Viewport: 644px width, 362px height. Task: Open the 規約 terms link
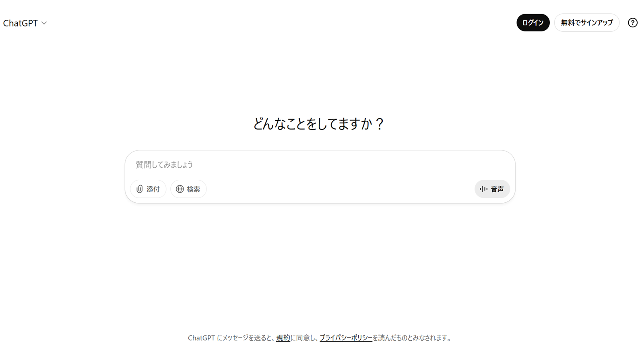coord(283,338)
